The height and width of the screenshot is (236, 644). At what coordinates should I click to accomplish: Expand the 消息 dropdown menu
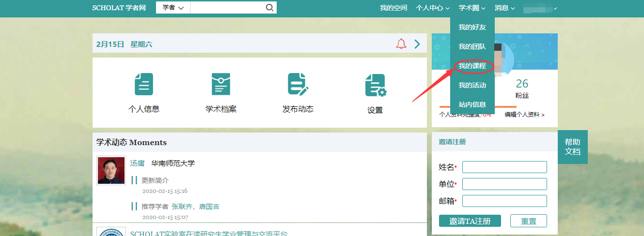pyautogui.click(x=504, y=8)
